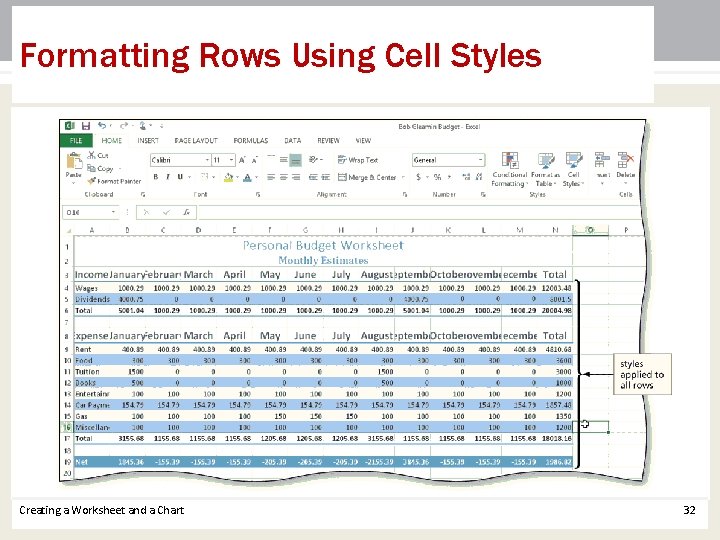
Task: Switch to the DATA tab
Action: point(292,141)
